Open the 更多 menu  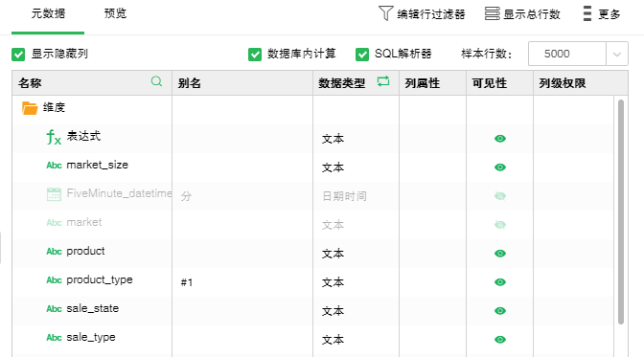coord(602,14)
